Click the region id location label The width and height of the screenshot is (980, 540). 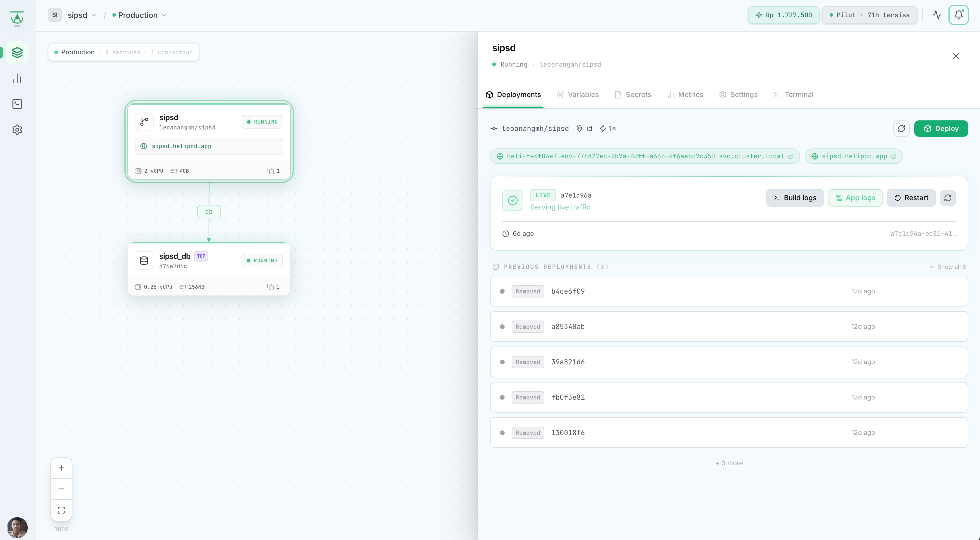tap(584, 129)
